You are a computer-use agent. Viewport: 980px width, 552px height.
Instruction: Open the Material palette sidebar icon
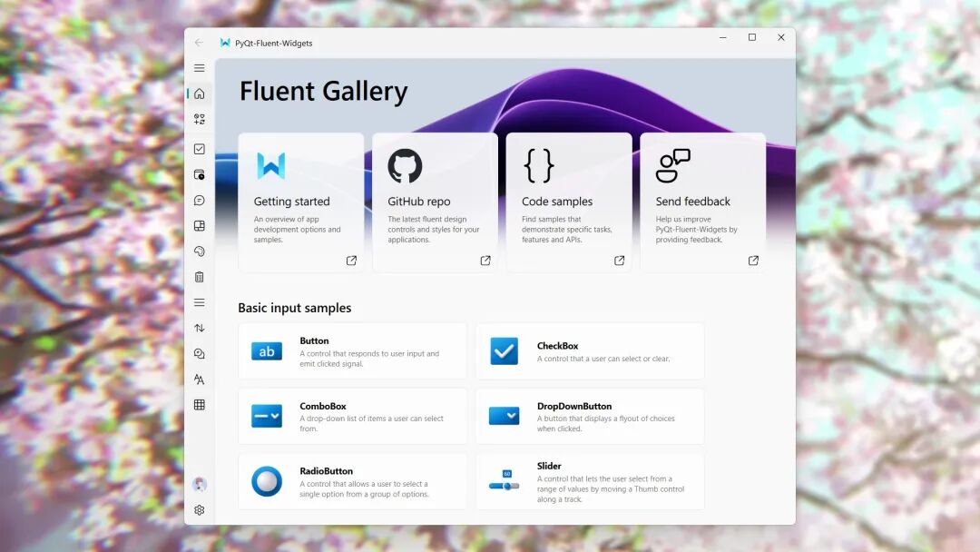(x=200, y=251)
